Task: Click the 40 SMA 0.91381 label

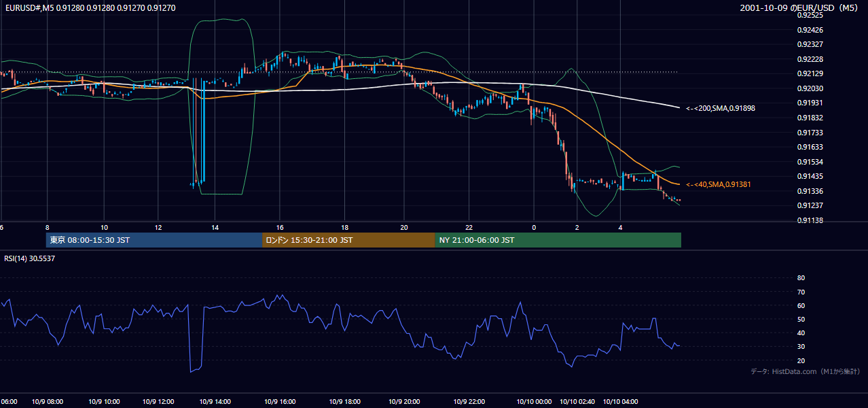Action: pos(718,184)
